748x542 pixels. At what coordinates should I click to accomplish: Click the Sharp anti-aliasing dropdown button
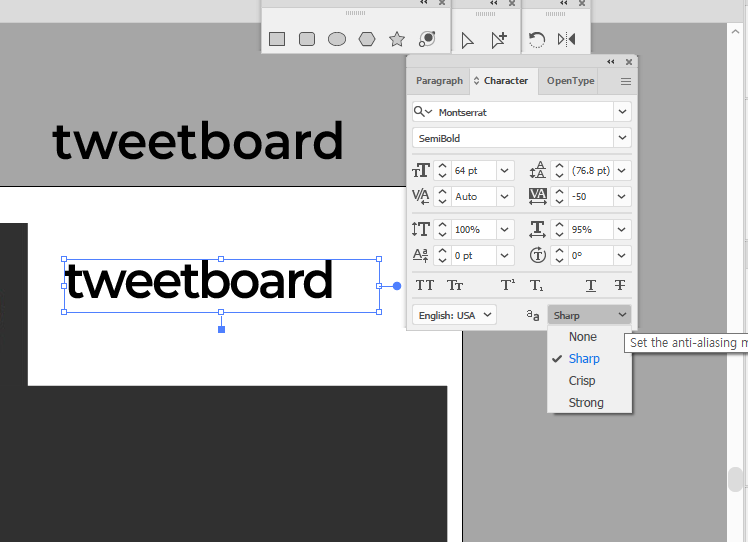tap(589, 315)
